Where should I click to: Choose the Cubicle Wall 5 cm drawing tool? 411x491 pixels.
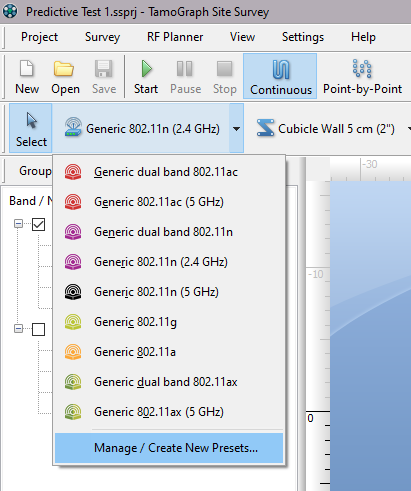[x=325, y=129]
